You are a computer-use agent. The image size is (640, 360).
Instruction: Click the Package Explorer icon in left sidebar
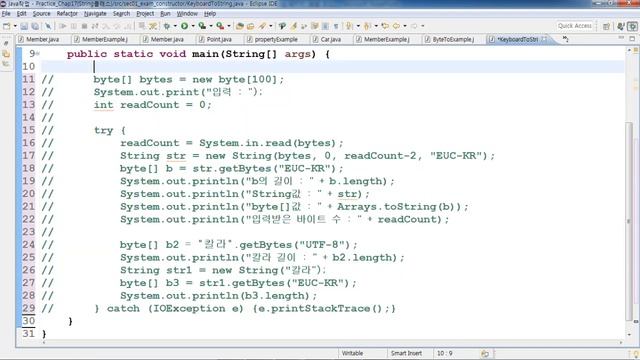tap(6, 54)
